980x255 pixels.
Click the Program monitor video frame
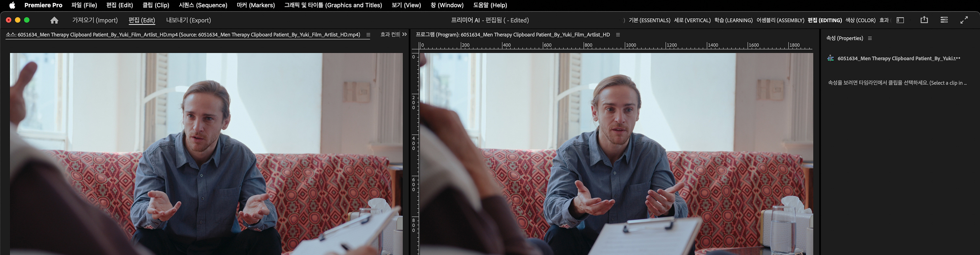[616, 154]
